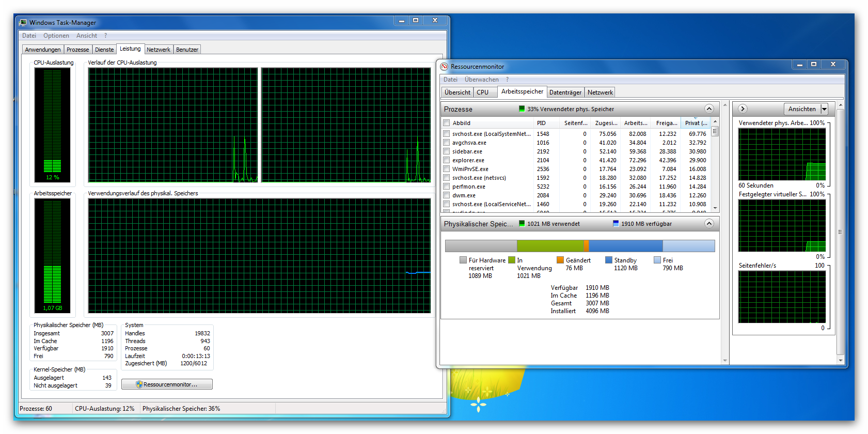The width and height of the screenshot is (868, 434).
Task: Click process list scrollbar up arrow
Action: click(x=715, y=121)
